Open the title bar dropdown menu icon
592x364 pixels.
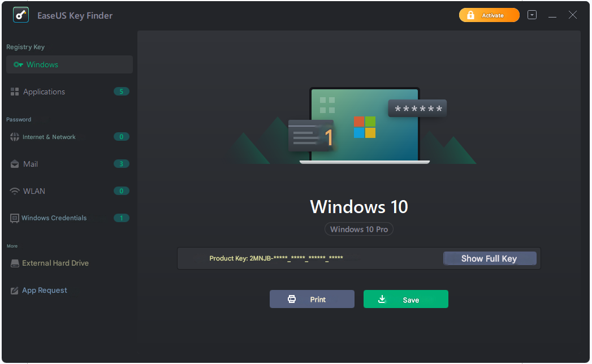pyautogui.click(x=532, y=15)
